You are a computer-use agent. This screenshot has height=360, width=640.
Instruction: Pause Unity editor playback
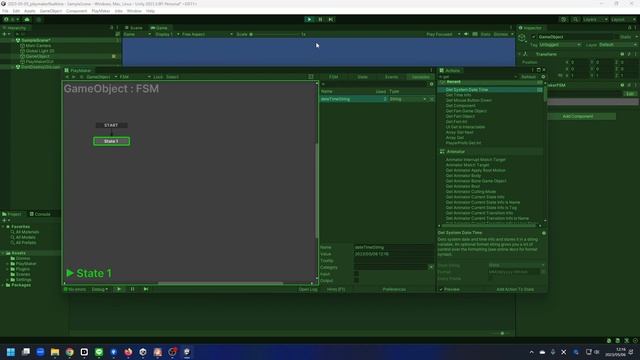[320, 19]
